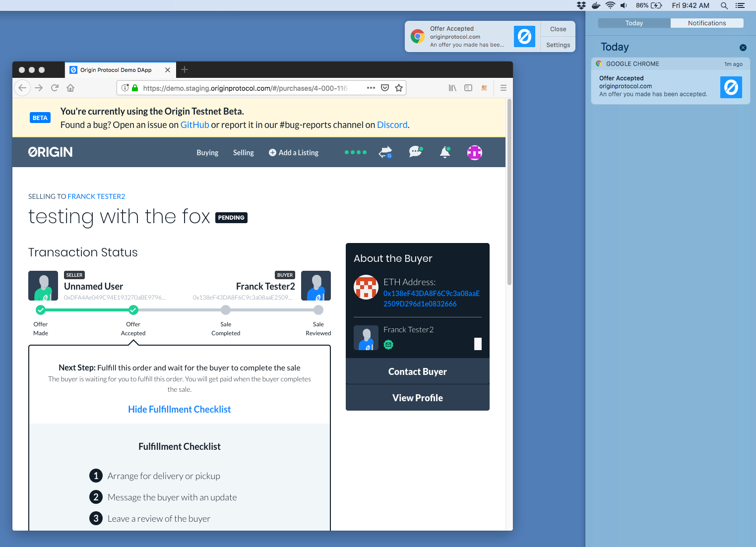Click Origin icon in notification banner

click(524, 36)
